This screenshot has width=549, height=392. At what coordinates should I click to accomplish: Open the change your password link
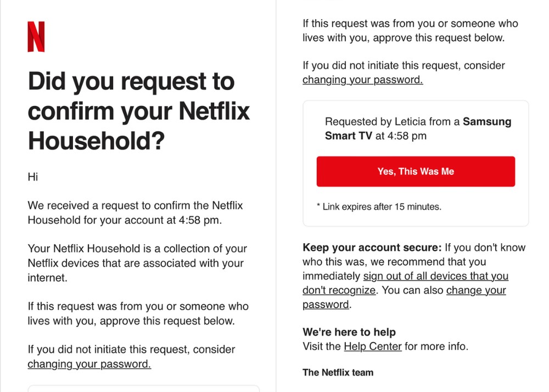tap(475, 290)
